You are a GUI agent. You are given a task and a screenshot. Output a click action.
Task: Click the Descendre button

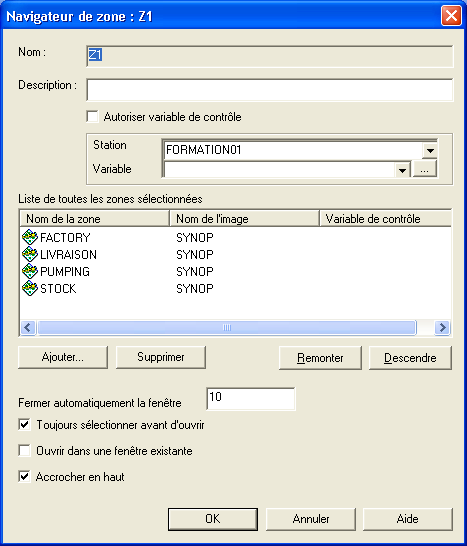(410, 358)
